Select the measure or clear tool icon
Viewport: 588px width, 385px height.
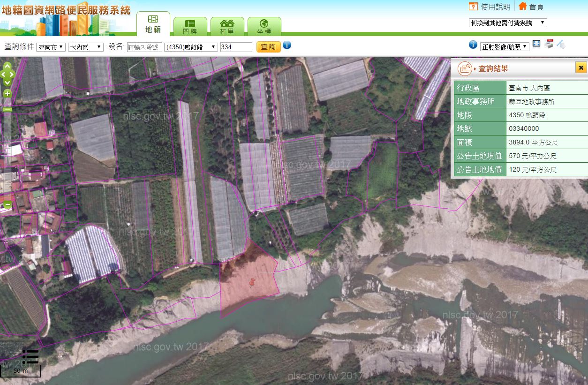click(561, 45)
